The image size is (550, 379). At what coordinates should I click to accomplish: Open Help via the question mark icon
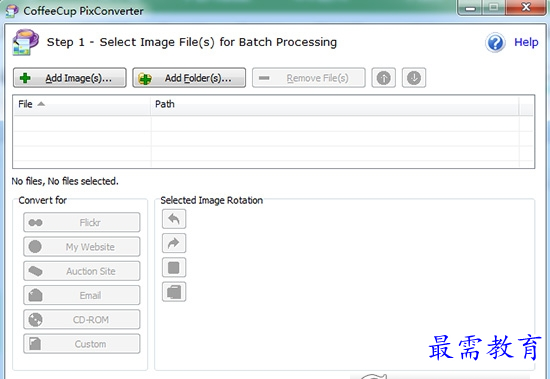495,43
